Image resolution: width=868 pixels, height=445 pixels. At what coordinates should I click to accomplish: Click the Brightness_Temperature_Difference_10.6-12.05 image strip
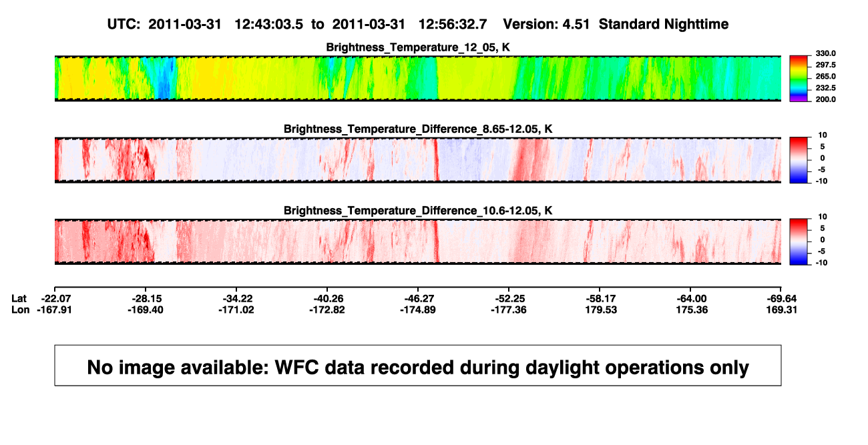pyautogui.click(x=418, y=242)
